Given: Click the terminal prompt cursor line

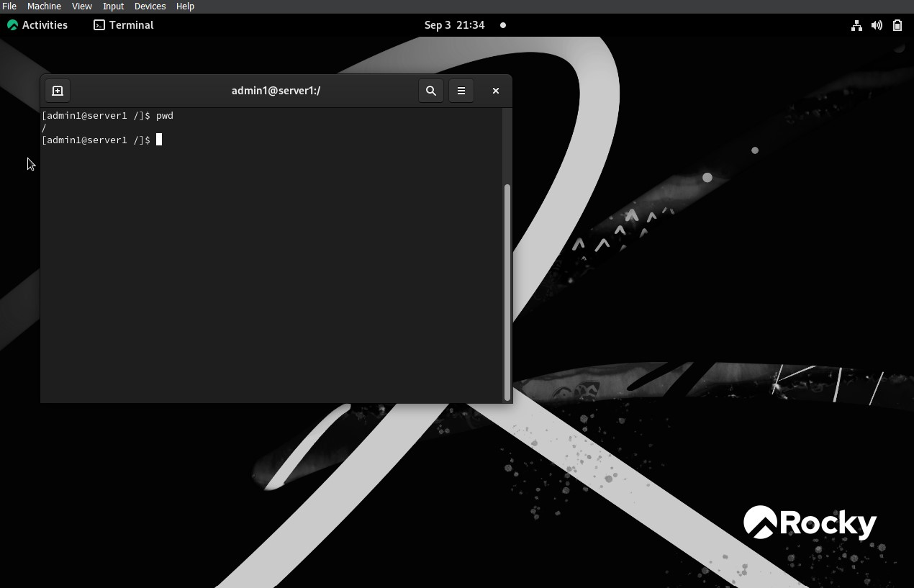Looking at the screenshot, I should coord(101,140).
